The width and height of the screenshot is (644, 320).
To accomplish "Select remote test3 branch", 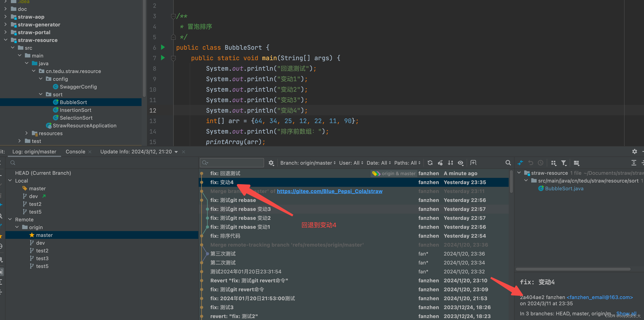I will (x=42, y=258).
